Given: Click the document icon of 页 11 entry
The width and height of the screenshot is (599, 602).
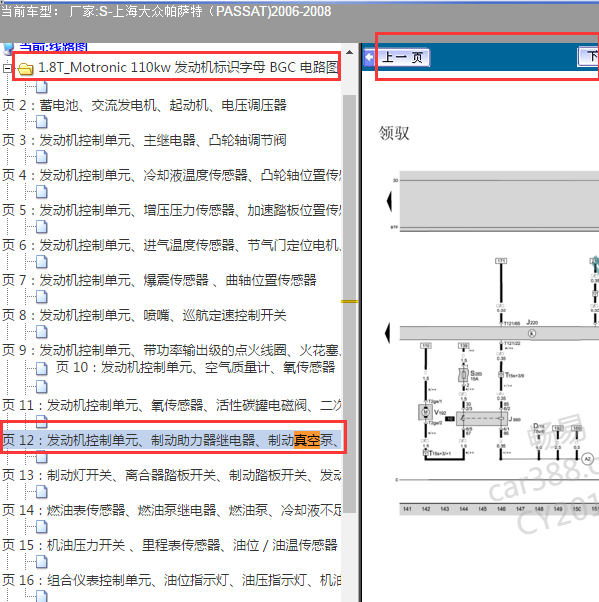Looking at the screenshot, I should [x=41, y=387].
